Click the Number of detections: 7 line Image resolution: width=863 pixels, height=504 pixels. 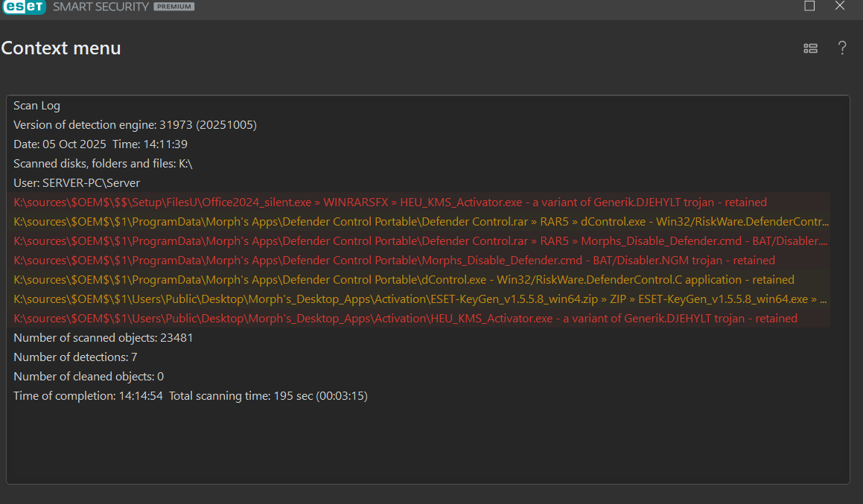(x=75, y=357)
